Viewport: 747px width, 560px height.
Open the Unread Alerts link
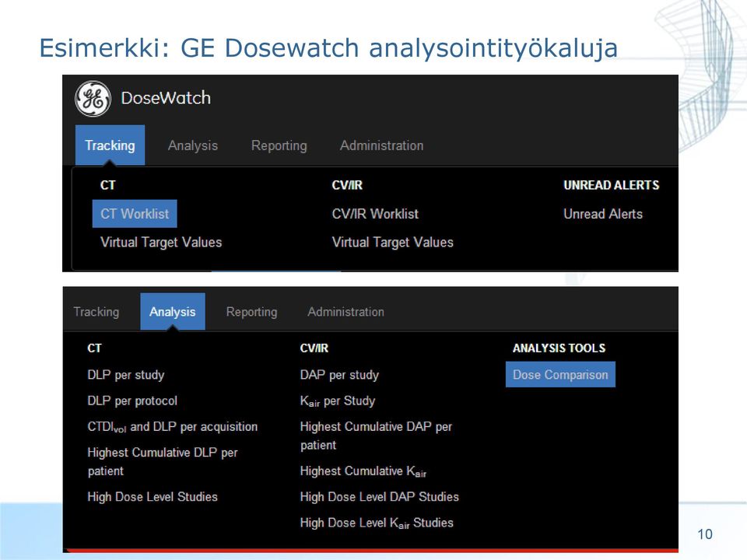pyautogui.click(x=602, y=214)
